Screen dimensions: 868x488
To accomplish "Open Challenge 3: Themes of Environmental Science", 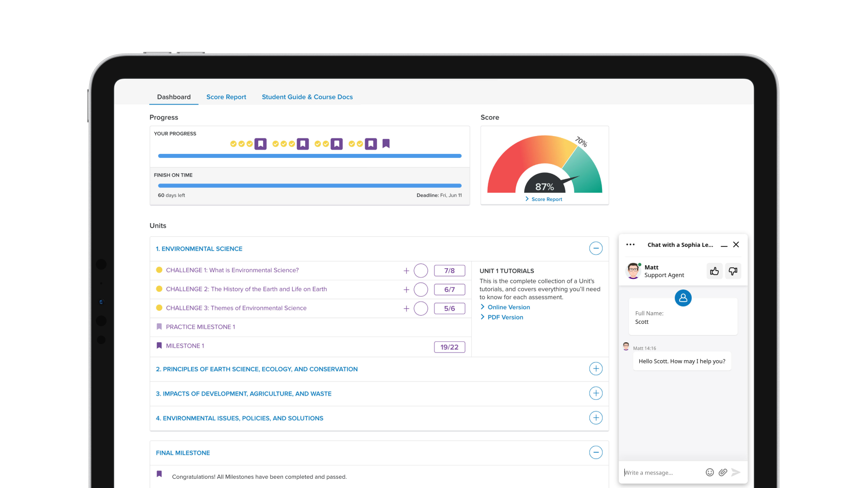I will 236,308.
